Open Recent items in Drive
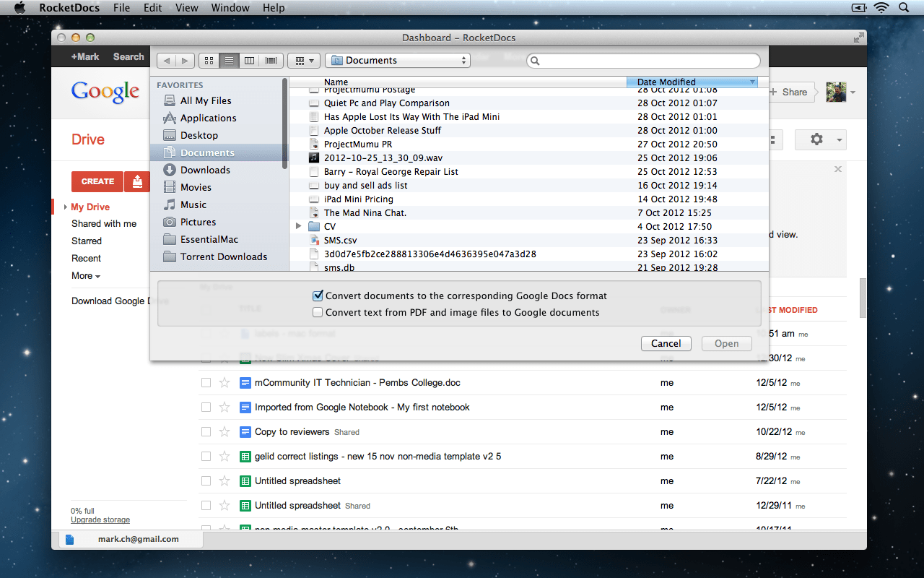 point(86,259)
